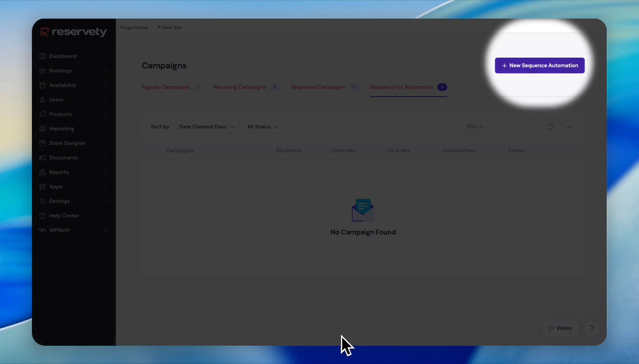Open Help Center in the sidebar
This screenshot has width=639, height=364.
[x=64, y=215]
